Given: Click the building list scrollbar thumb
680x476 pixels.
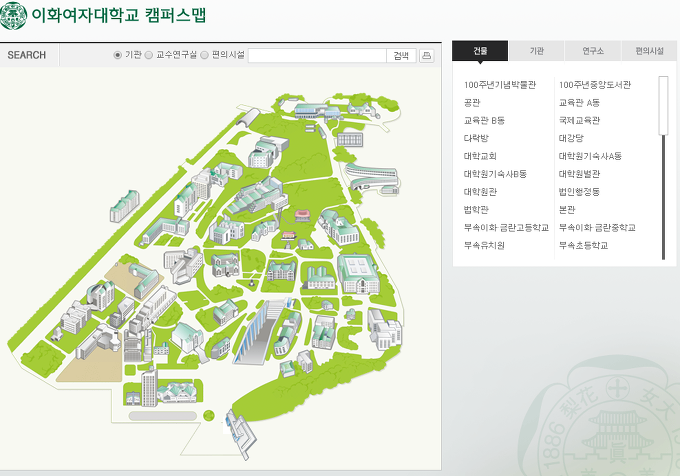Looking at the screenshot, I should point(663,105).
